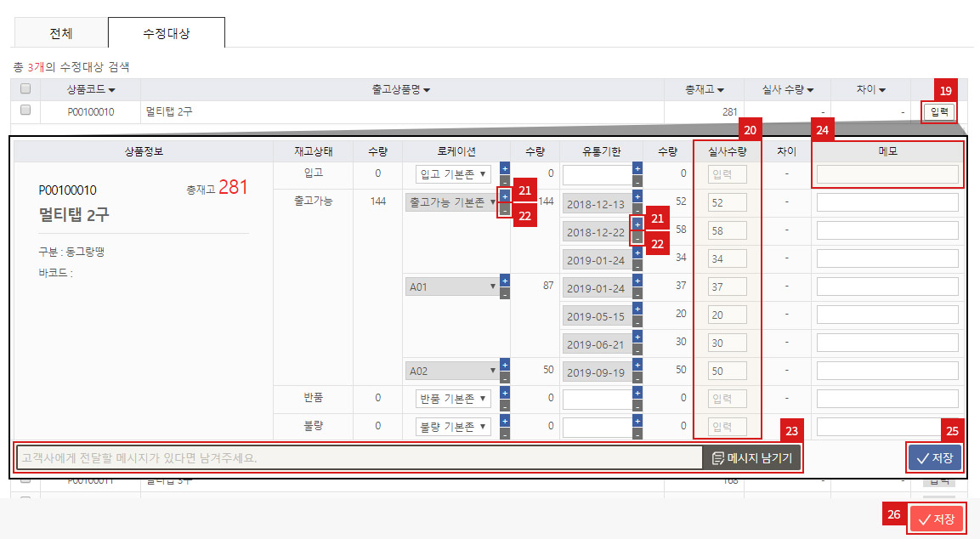Add an expiry date for location A01
Viewport: 980px width, 539px height.
(638, 281)
